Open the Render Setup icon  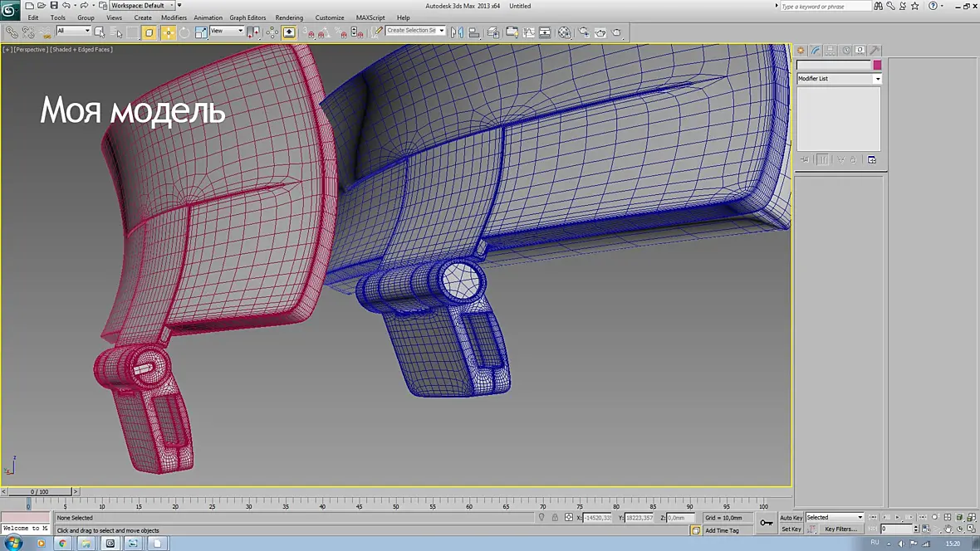584,32
